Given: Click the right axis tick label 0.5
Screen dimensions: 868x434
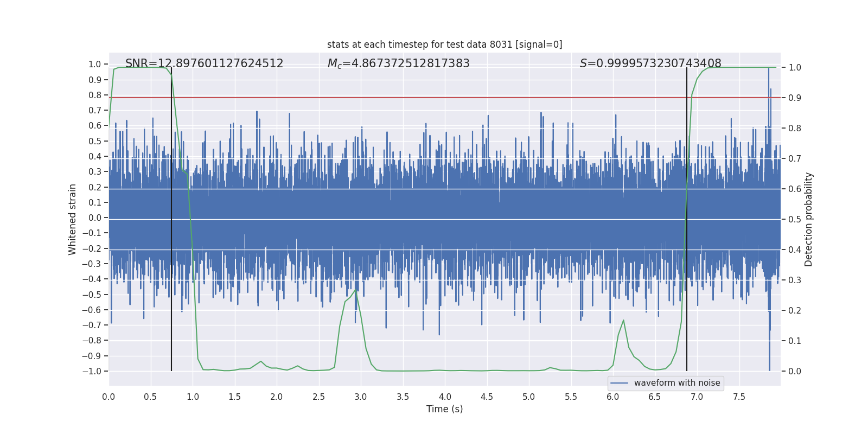Looking at the screenshot, I should pyautogui.click(x=795, y=219).
